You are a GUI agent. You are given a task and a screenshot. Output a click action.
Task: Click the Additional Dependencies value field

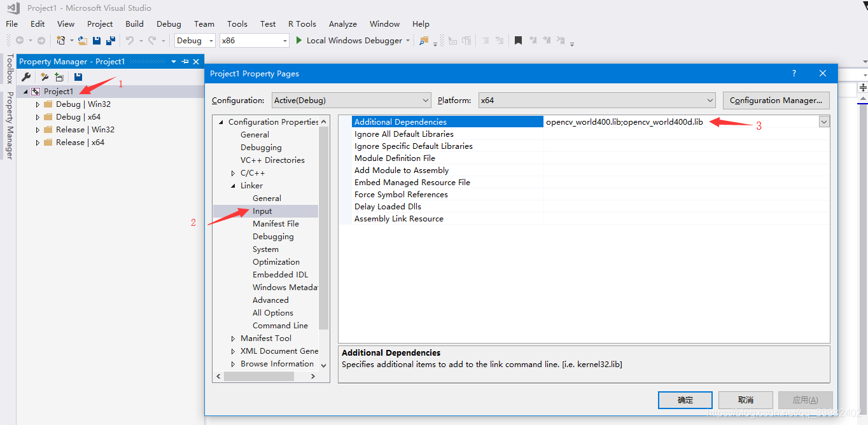(681, 122)
